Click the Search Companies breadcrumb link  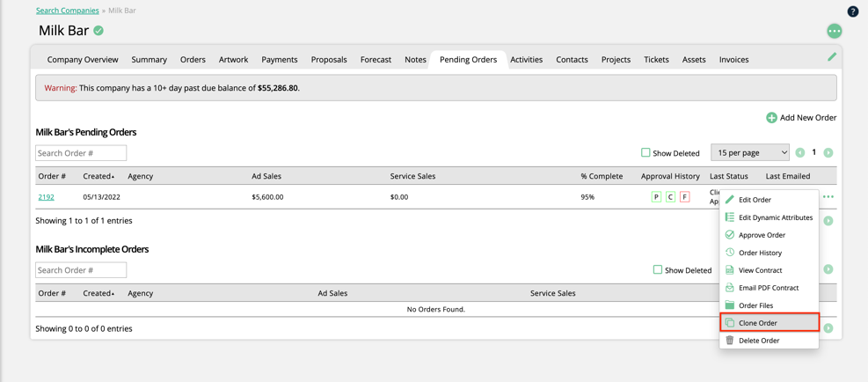[x=68, y=11]
